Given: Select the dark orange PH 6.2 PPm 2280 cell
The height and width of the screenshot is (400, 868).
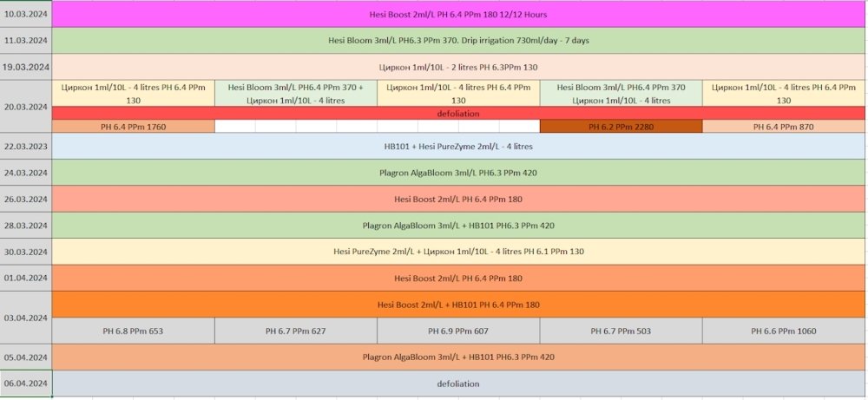Looking at the screenshot, I should click(621, 127).
